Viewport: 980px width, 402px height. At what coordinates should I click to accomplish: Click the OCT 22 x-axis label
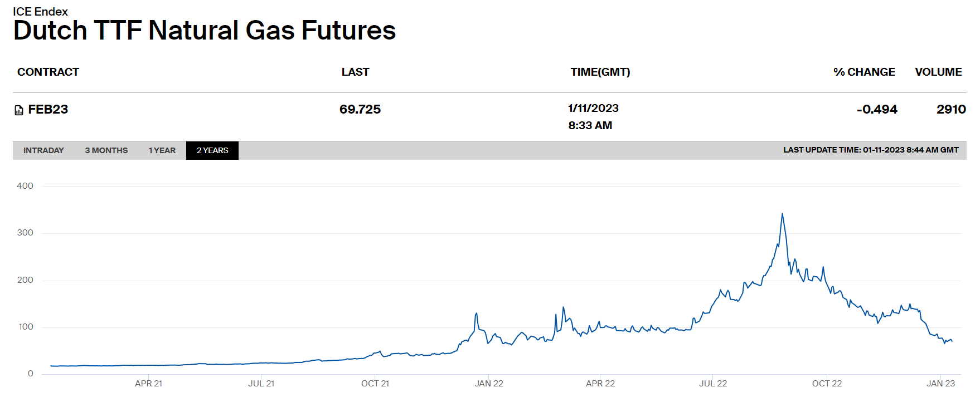click(827, 384)
